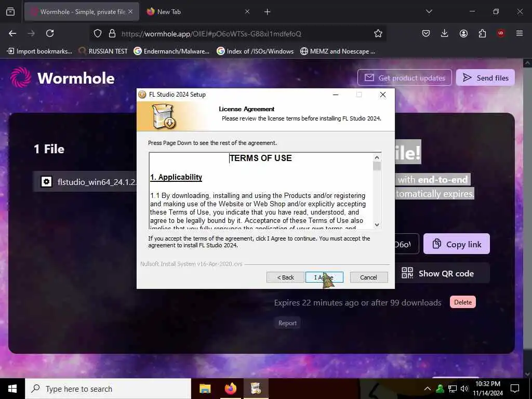Image resolution: width=532 pixels, height=399 pixels.
Task: Copy the Wormhole share link
Action: tap(457, 244)
